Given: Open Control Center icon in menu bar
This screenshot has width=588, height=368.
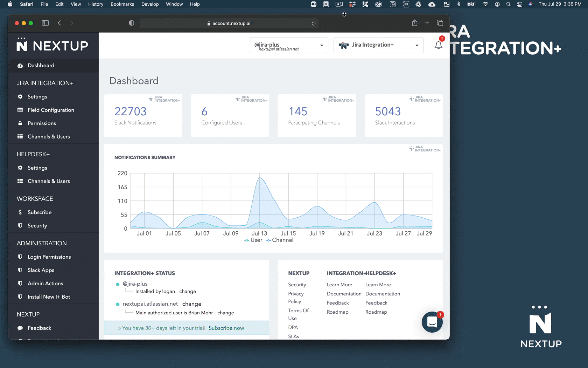Looking at the screenshot, I should 520,4.
